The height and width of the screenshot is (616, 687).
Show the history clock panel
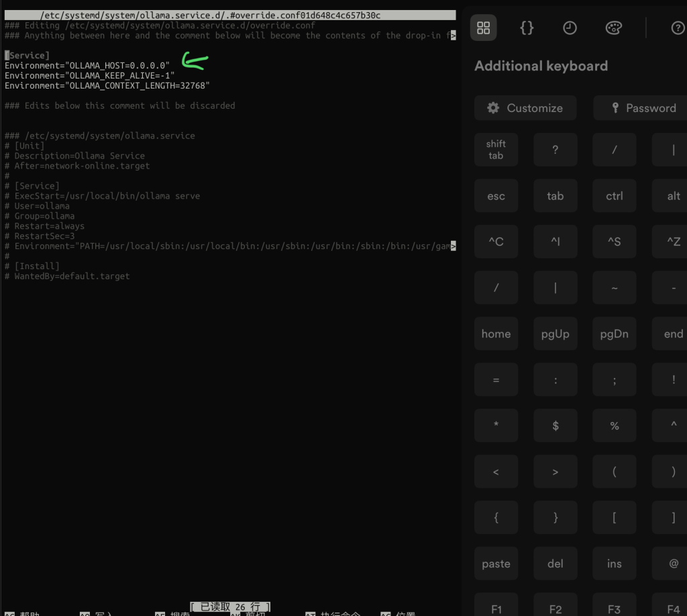pos(570,28)
